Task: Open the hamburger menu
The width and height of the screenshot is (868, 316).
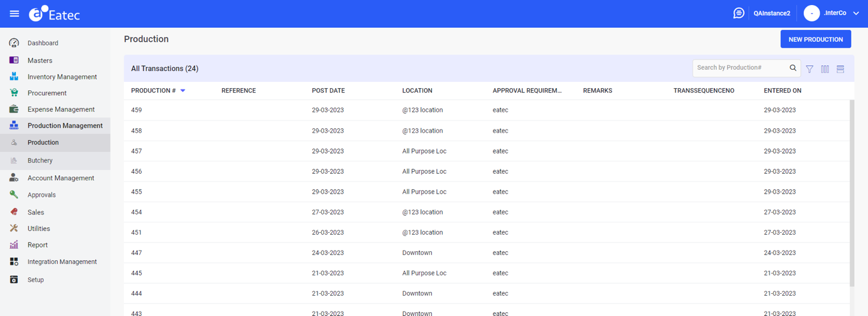Action: click(14, 13)
